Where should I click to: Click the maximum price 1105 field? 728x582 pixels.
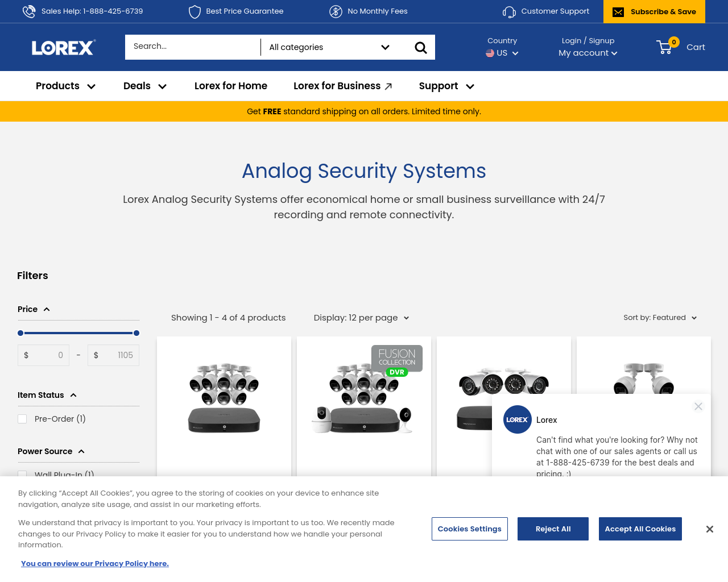[114, 355]
